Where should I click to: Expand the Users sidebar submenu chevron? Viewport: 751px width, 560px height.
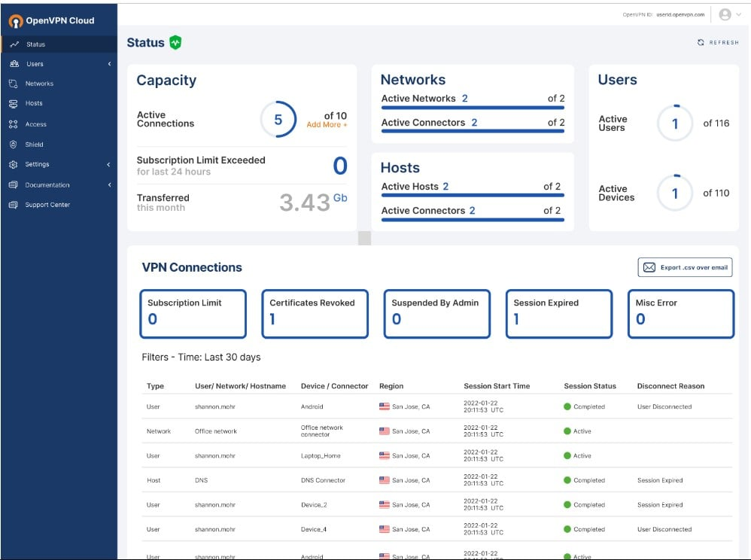[x=109, y=64]
